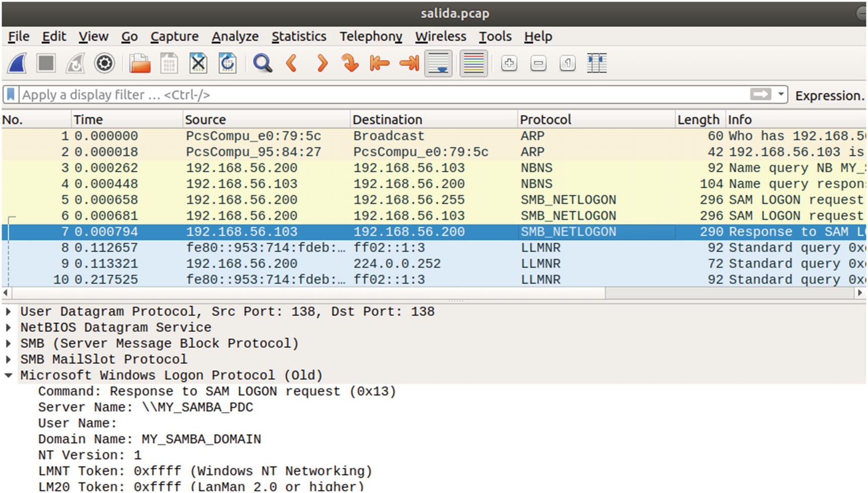
Task: Jump to the last packet icon
Action: (409, 63)
